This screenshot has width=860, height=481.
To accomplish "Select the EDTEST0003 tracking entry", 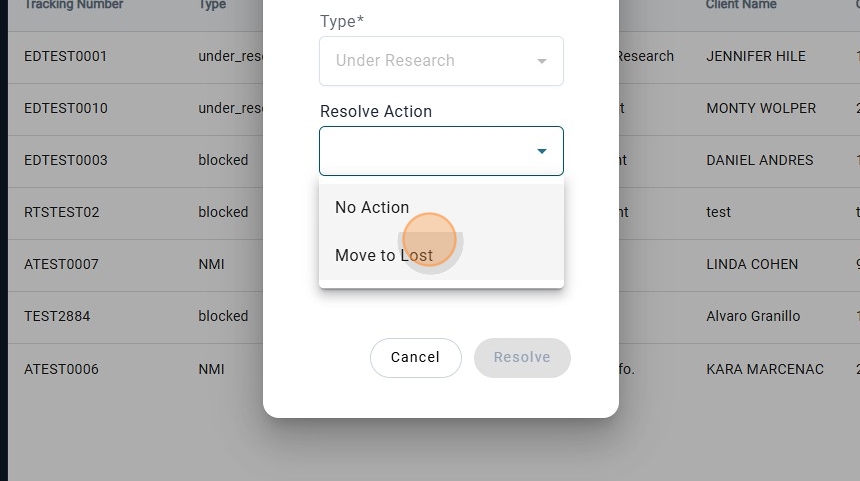I will [x=65, y=161].
